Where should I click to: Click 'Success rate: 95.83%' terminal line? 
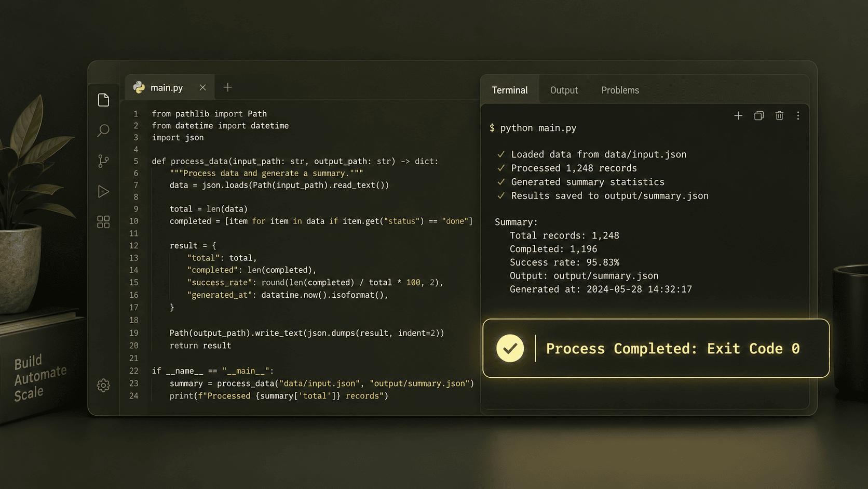click(x=564, y=262)
